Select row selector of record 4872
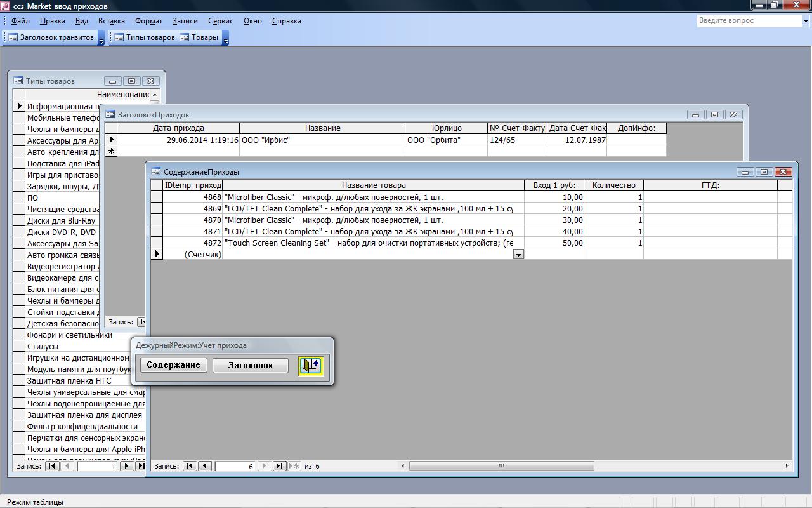This screenshot has width=812, height=508. [x=157, y=243]
